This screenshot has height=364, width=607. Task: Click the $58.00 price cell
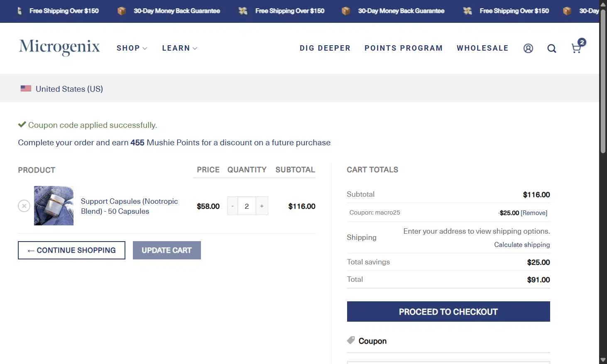point(208,206)
